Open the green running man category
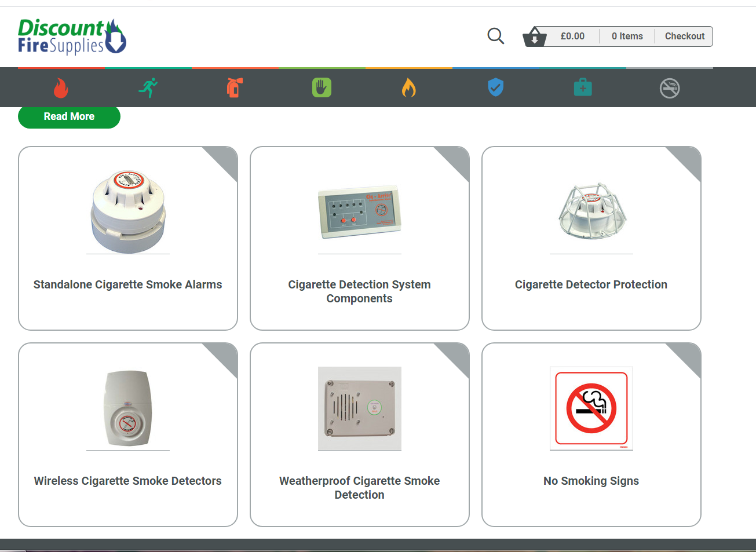Viewport: 756px width, 552px height. pyautogui.click(x=148, y=88)
